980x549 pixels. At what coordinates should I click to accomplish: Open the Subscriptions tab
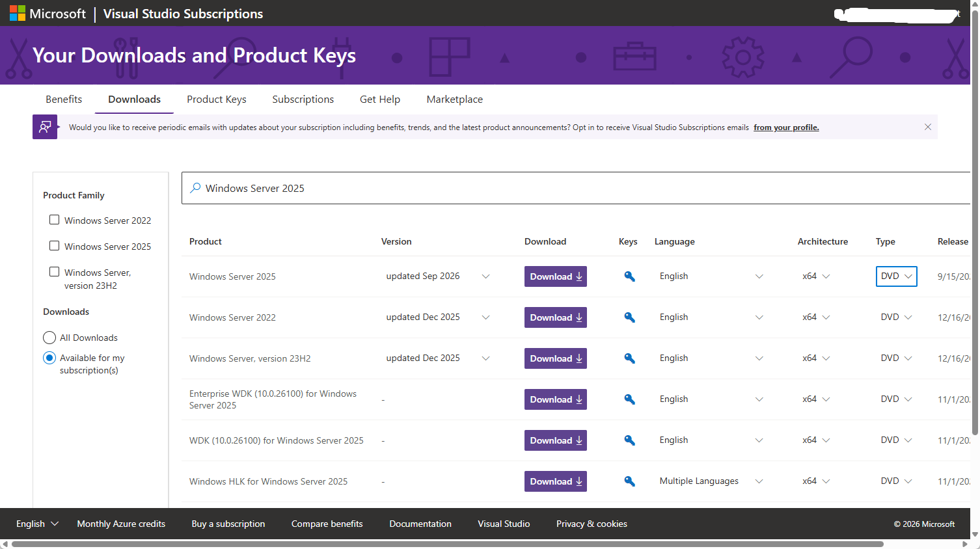pos(303,99)
